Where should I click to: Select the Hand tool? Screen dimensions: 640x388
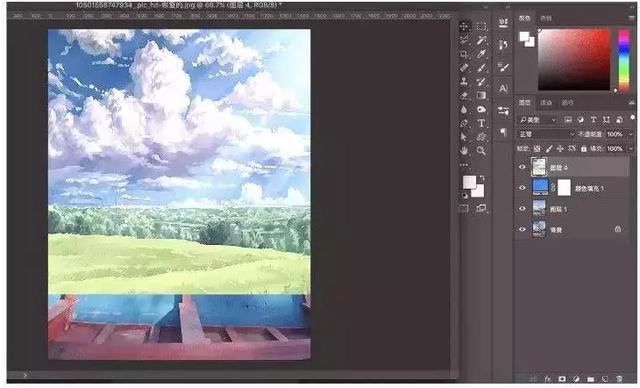click(464, 151)
